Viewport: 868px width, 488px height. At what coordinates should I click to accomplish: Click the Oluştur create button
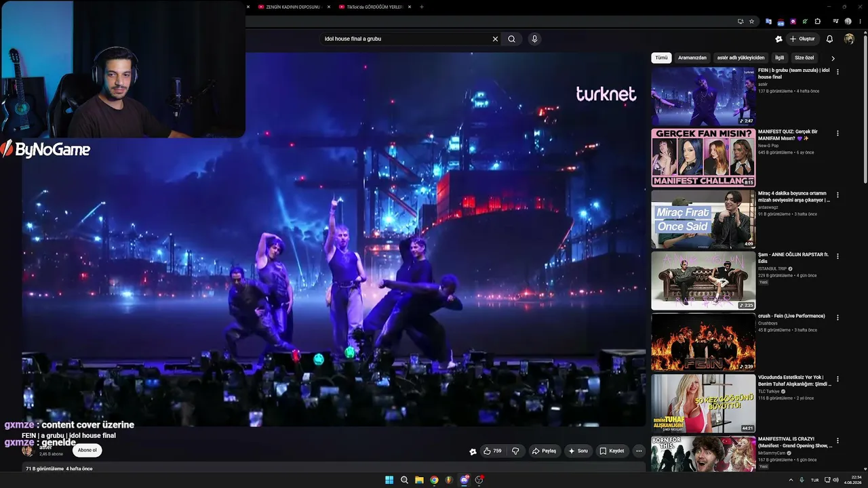[804, 39]
